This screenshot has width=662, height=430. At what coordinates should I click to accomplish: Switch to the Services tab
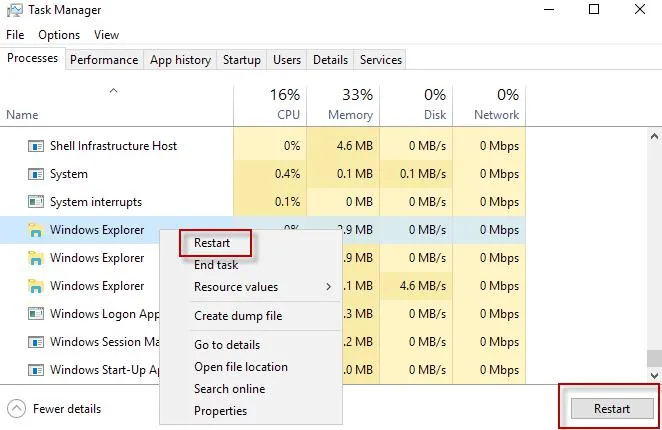[381, 60]
